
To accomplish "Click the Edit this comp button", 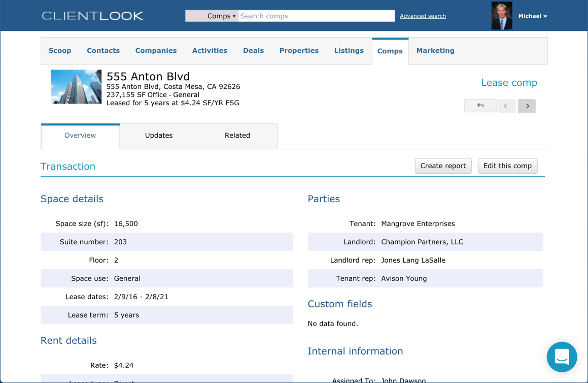I will (x=507, y=166).
